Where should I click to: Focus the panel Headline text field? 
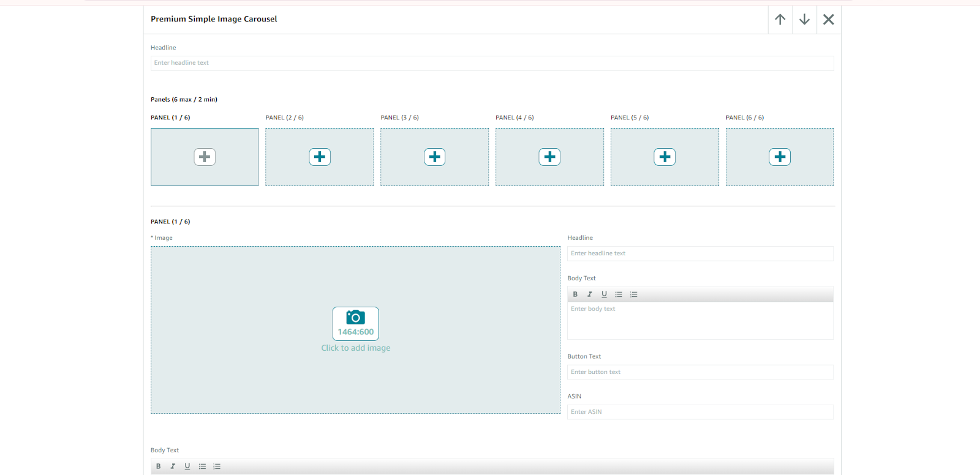point(700,253)
